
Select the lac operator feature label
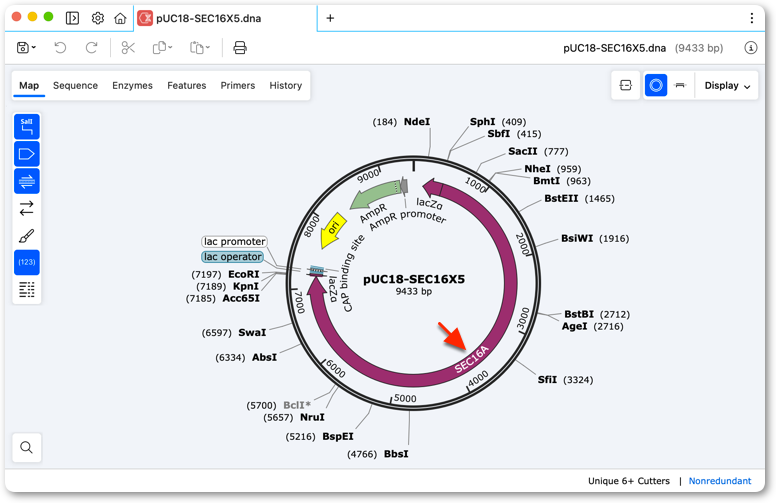tap(233, 257)
